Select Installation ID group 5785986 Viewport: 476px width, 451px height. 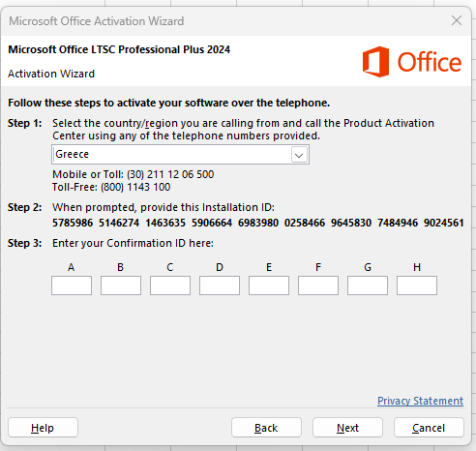pyautogui.click(x=73, y=223)
